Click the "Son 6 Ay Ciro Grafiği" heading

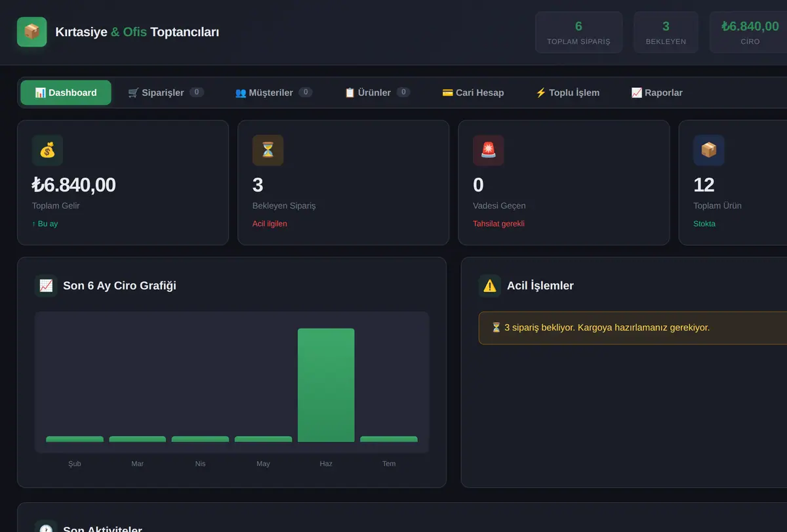click(x=119, y=285)
